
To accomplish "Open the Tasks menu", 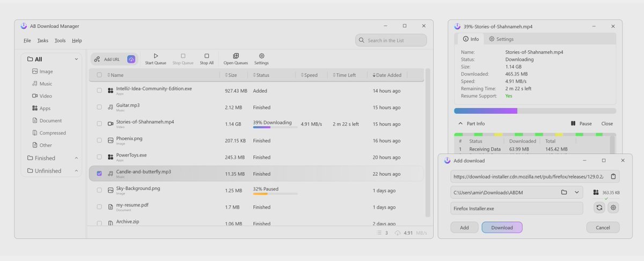I will 42,41.
